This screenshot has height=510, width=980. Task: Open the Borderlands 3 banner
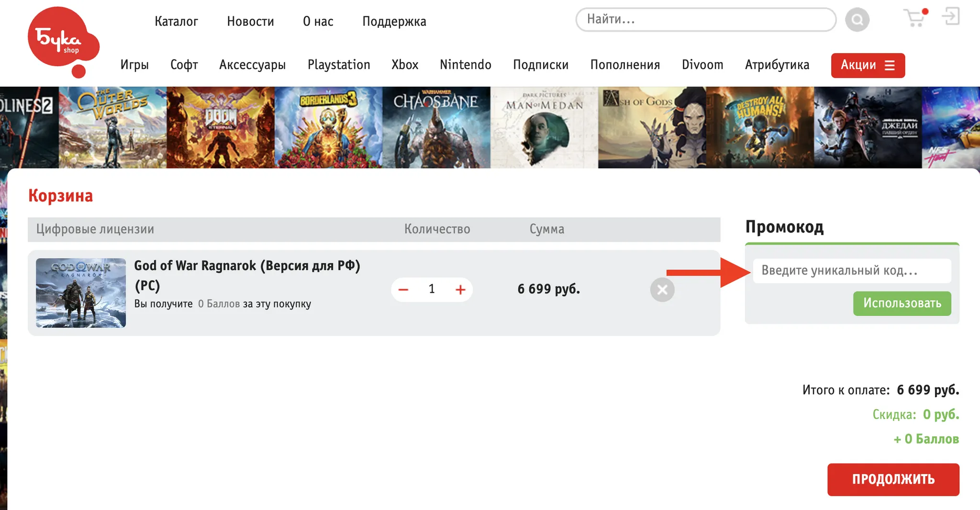tap(328, 127)
